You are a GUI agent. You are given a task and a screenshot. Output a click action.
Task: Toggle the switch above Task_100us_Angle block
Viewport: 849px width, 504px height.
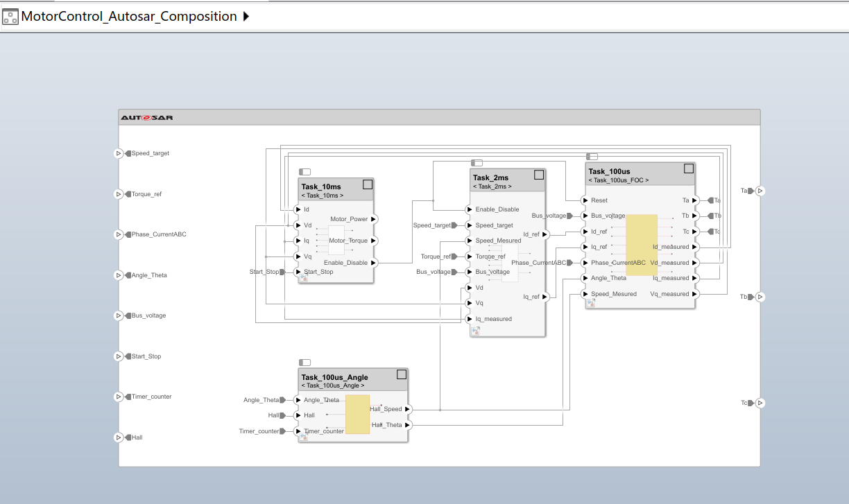pyautogui.click(x=305, y=362)
